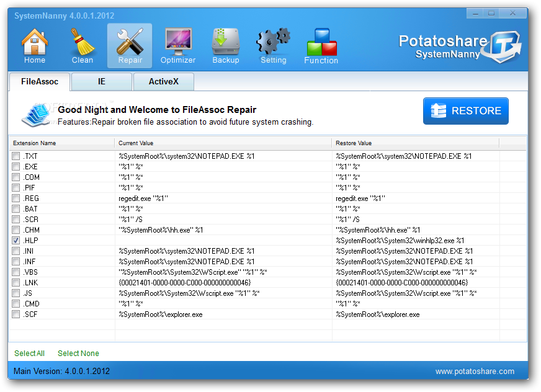Select the .JS restore value Wscript.exe cell
This screenshot has width=541, height=392.
[x=416, y=293]
